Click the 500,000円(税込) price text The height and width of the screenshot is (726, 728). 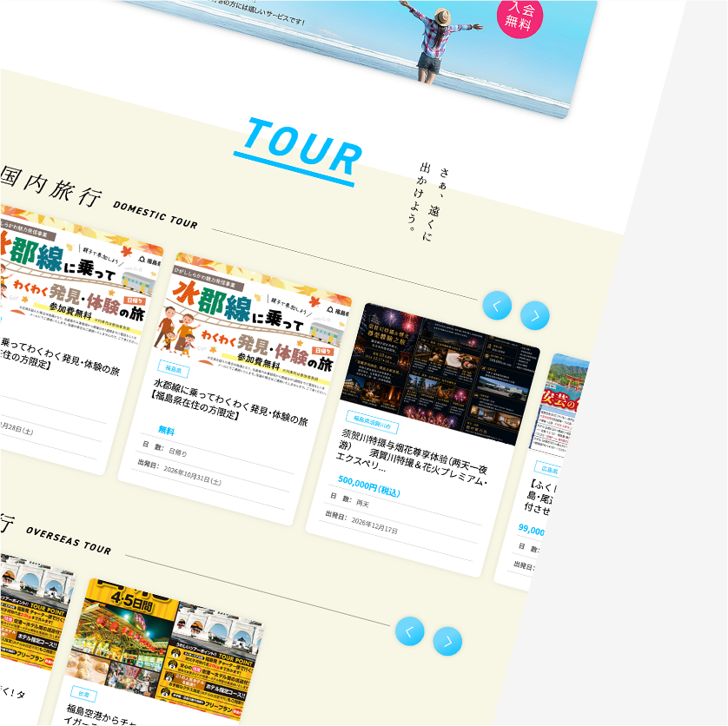368,485
